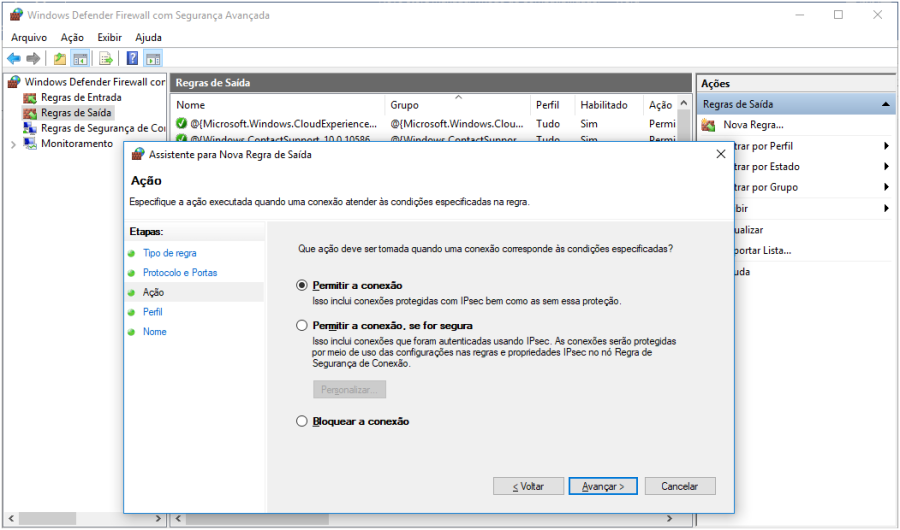Click the wizard title bar firewall icon

[138, 154]
